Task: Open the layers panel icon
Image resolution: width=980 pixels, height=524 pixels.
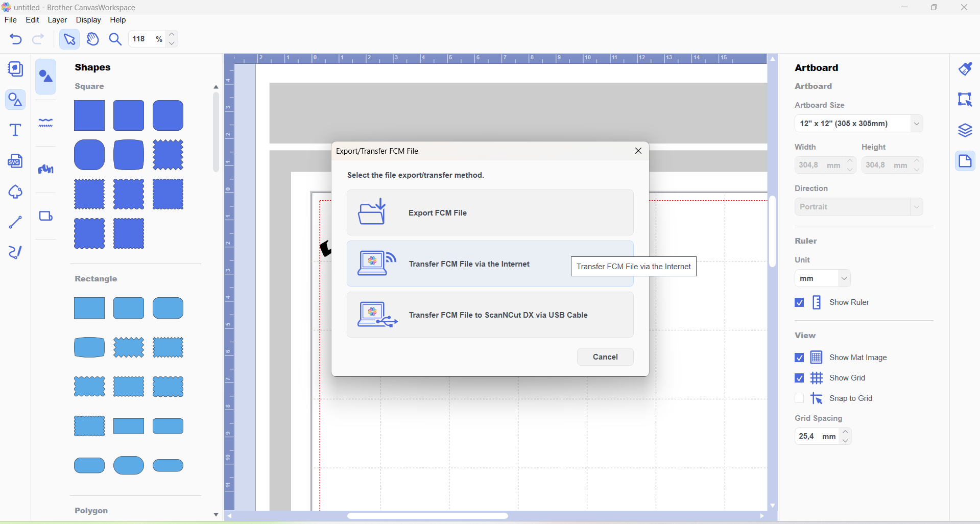Action: click(x=965, y=130)
